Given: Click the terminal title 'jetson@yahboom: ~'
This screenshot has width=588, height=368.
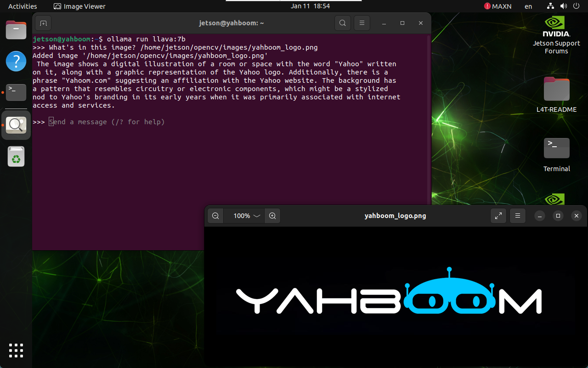Looking at the screenshot, I should click(232, 23).
